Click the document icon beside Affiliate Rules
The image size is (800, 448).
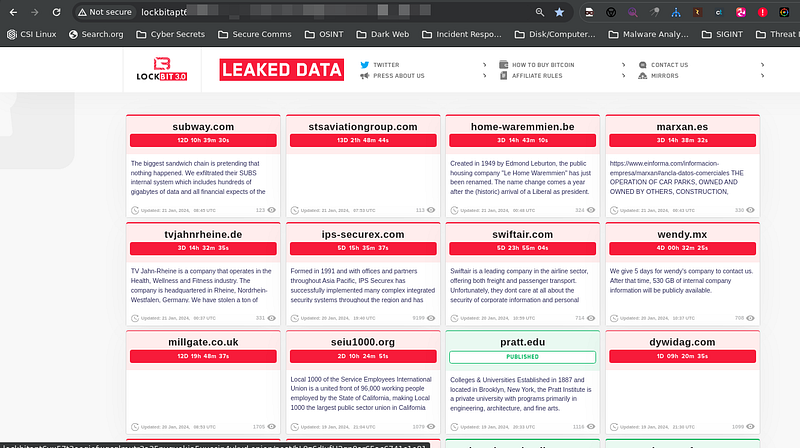click(504, 76)
